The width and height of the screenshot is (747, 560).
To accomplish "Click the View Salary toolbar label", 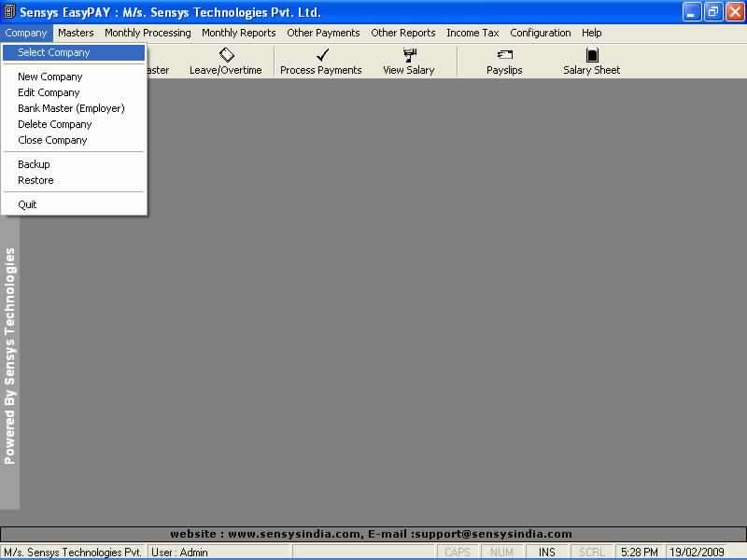I will (x=409, y=70).
